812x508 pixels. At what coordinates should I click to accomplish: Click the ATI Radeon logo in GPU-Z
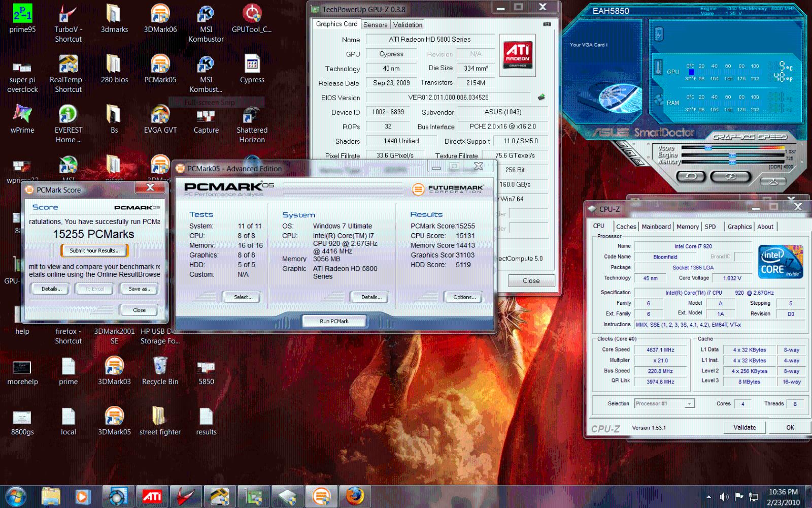517,55
